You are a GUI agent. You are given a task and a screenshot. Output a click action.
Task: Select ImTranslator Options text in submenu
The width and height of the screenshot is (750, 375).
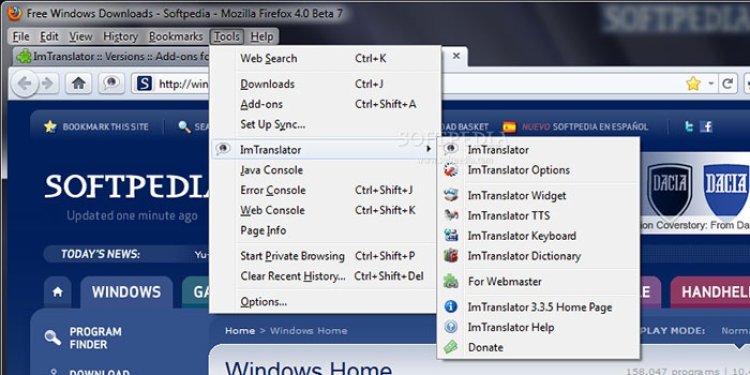pyautogui.click(x=518, y=170)
